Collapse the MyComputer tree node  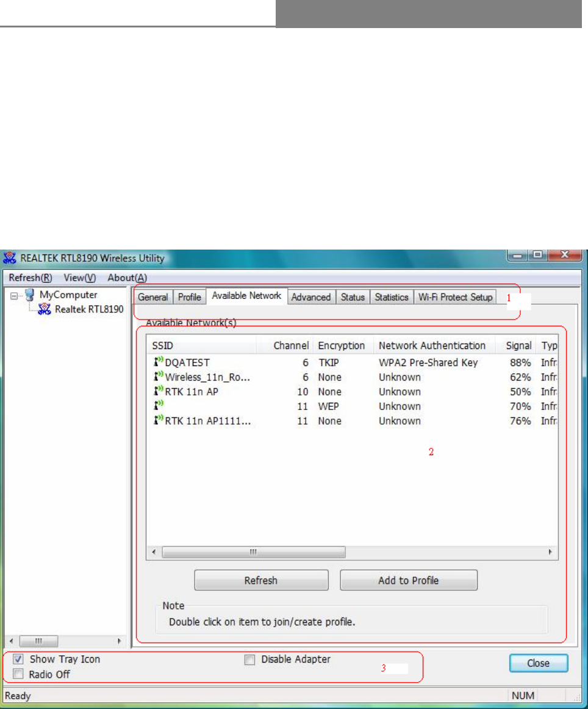click(x=14, y=296)
